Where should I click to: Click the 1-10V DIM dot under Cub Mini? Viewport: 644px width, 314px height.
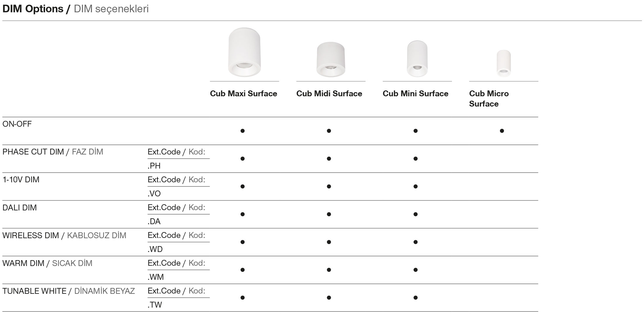pyautogui.click(x=415, y=186)
